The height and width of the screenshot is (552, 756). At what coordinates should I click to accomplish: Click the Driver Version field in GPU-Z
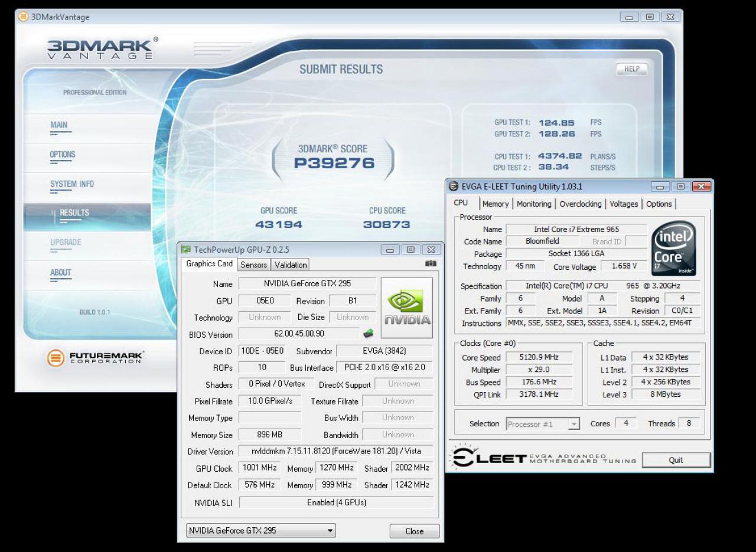coord(335,451)
